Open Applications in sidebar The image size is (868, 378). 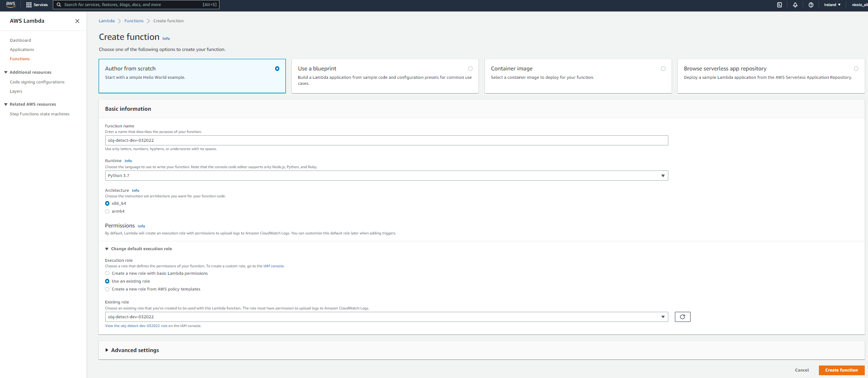point(22,50)
